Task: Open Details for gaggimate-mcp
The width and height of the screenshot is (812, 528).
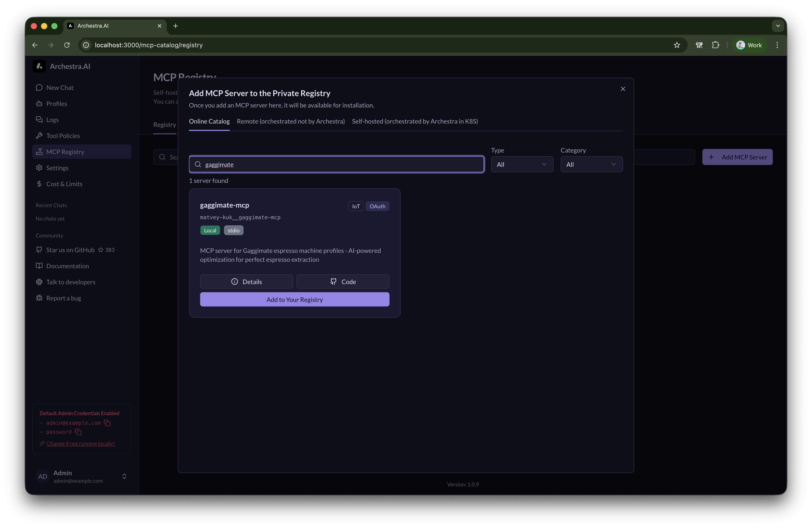Action: pos(246,282)
